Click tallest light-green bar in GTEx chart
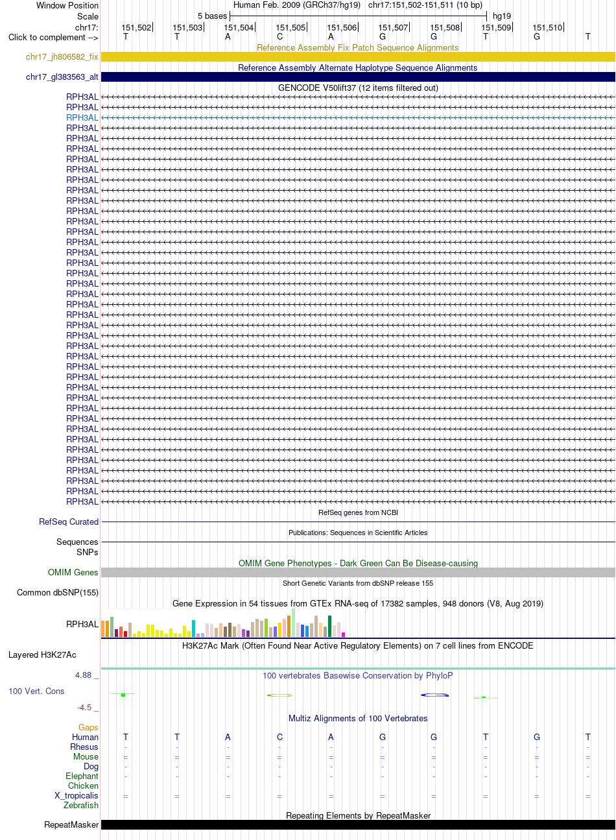The width and height of the screenshot is (616, 840). pos(293,623)
